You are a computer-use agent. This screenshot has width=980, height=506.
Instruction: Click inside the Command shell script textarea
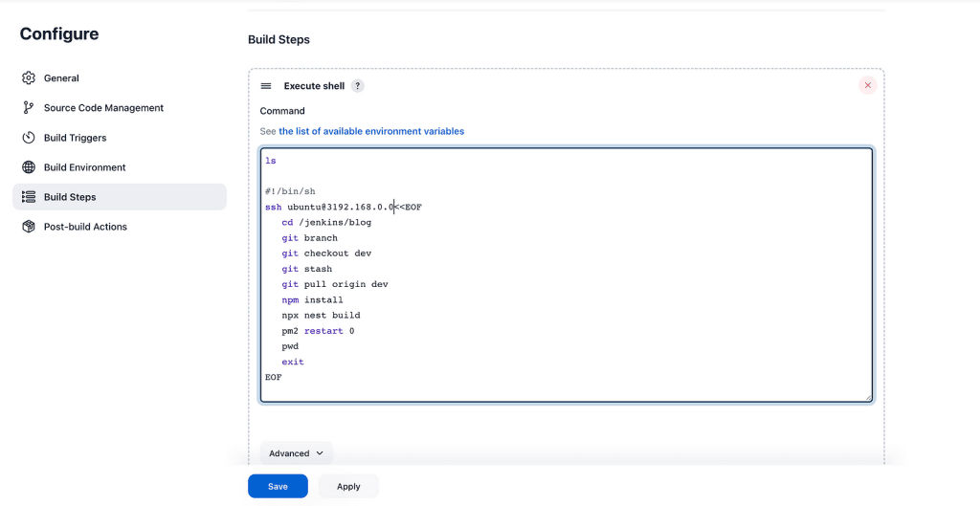567,275
